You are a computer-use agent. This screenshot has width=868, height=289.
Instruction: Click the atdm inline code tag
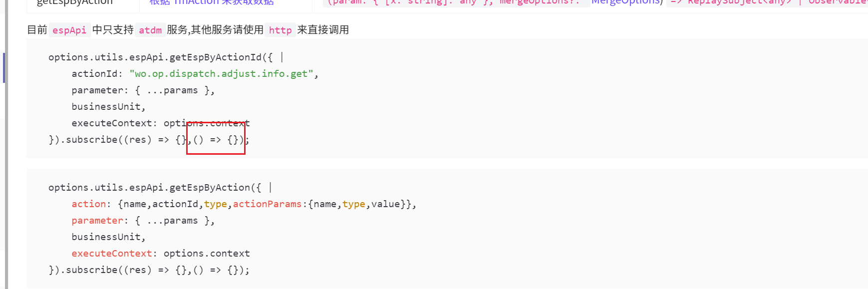150,30
